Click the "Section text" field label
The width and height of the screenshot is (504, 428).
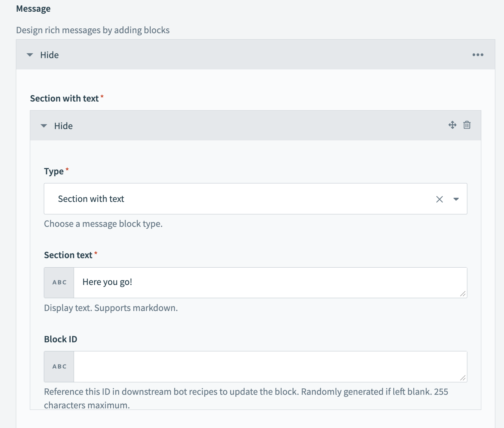(68, 255)
